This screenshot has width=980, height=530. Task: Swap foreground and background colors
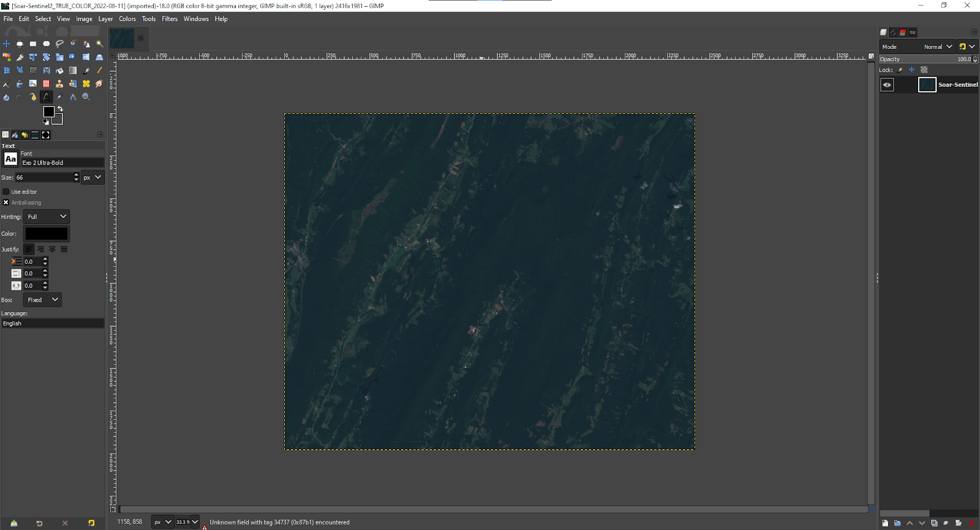pyautogui.click(x=60, y=109)
